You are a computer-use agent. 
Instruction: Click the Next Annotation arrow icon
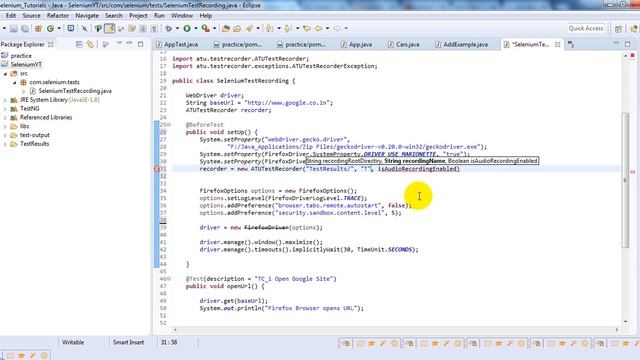269,28
